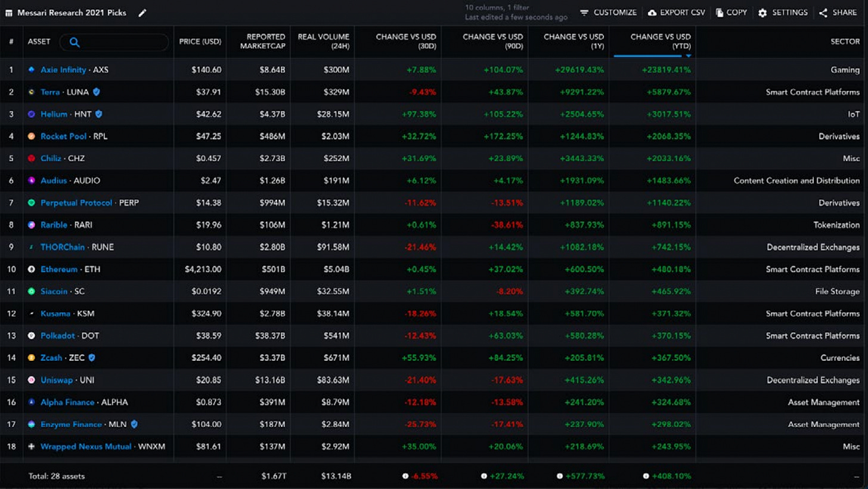
Task: Open the Wrapped Nexus Mutual asset link
Action: [86, 446]
